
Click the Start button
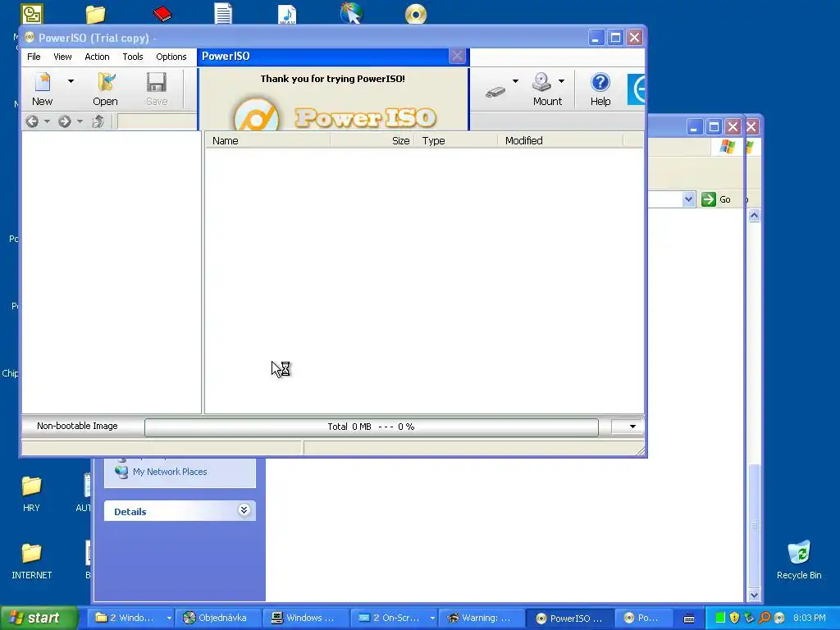tap(39, 618)
